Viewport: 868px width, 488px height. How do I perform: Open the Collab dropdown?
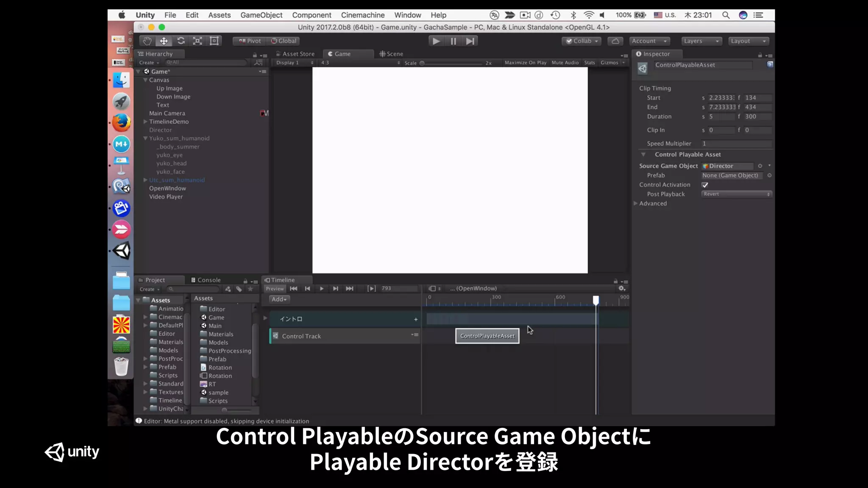tap(582, 41)
